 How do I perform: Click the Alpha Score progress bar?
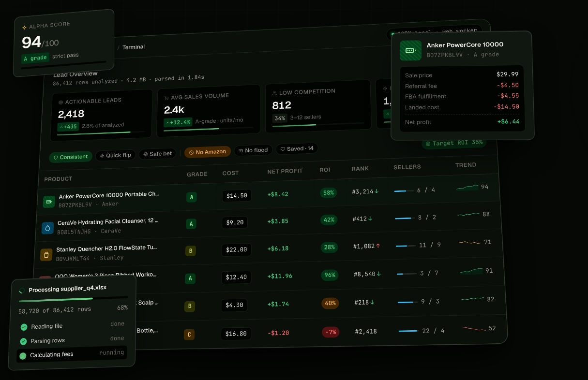click(x=63, y=65)
